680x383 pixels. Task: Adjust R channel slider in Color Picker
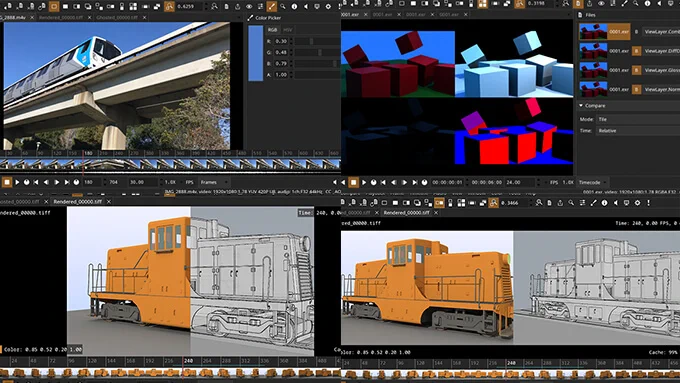click(317, 41)
